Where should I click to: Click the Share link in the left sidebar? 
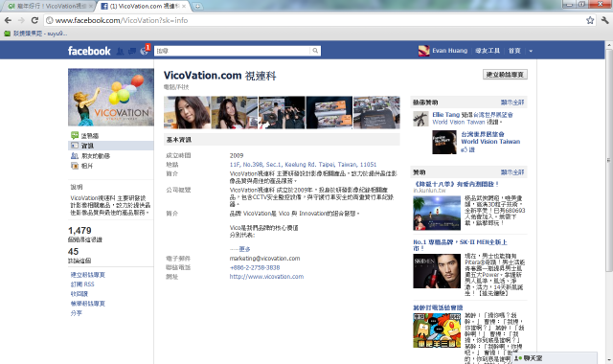(77, 313)
